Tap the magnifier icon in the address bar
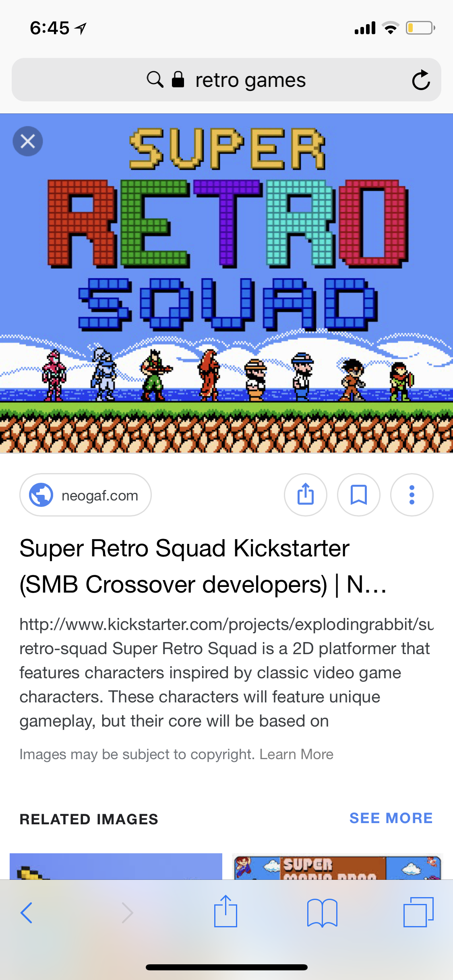The image size is (453, 980). pyautogui.click(x=155, y=79)
